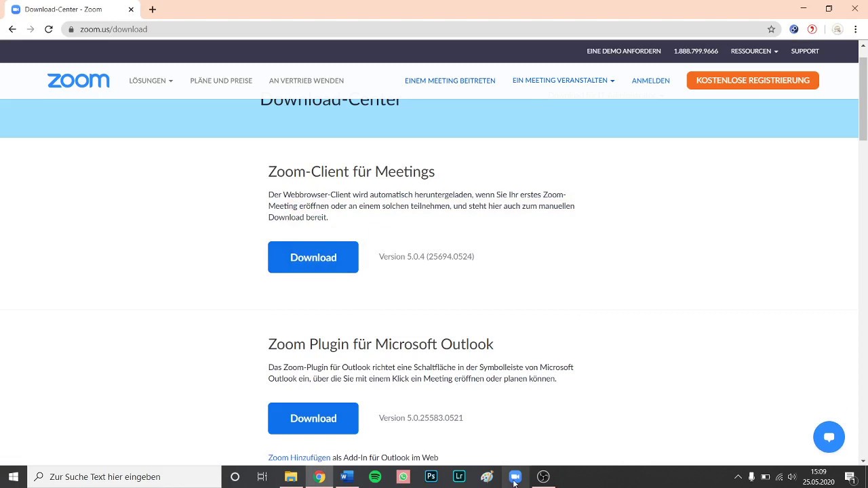868x488 pixels.
Task: Check the battery status icon
Action: [766, 476]
